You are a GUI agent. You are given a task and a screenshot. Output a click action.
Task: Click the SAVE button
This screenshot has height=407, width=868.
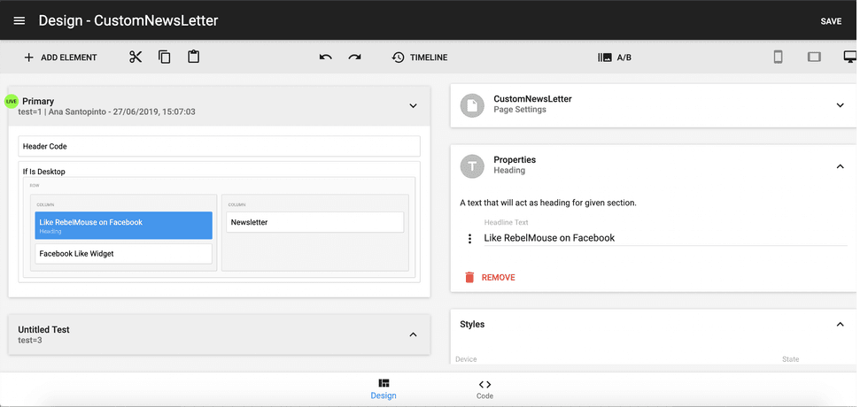click(831, 21)
